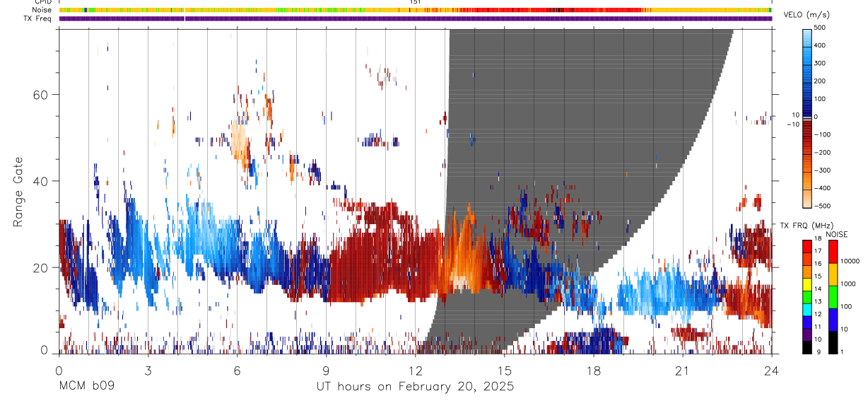This screenshot has width=868, height=401.
Task: Click x-axis tick label '9'
Action: pos(326,371)
